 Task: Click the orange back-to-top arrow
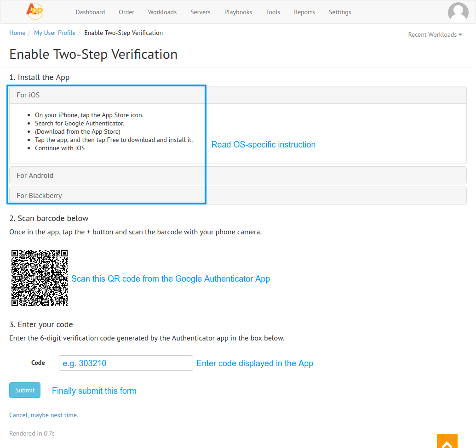(x=447, y=441)
